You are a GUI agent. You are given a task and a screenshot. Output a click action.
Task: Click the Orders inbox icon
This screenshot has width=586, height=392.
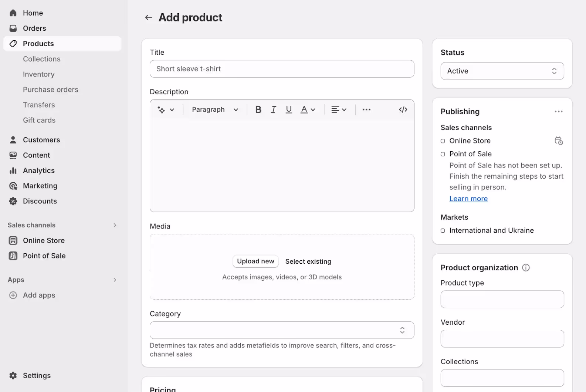(13, 28)
